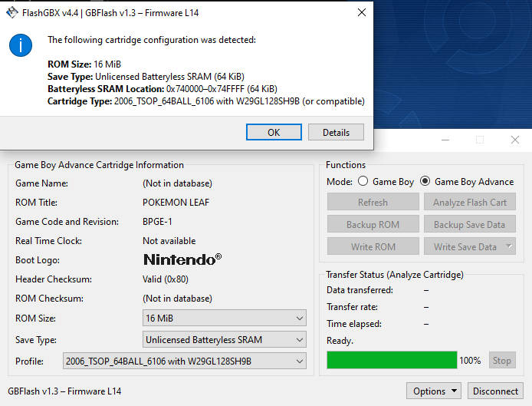Expand the Profile cartridge type dropdown
Image resolution: width=532 pixels, height=406 pixels.
point(184,361)
